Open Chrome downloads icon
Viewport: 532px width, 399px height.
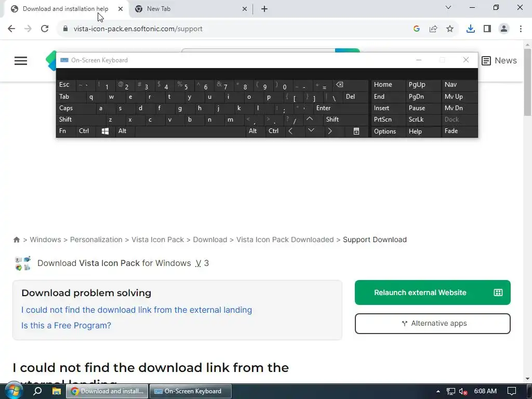(471, 29)
